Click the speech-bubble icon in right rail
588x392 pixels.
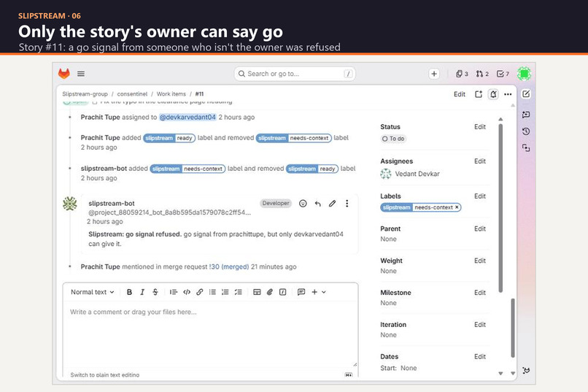click(526, 115)
